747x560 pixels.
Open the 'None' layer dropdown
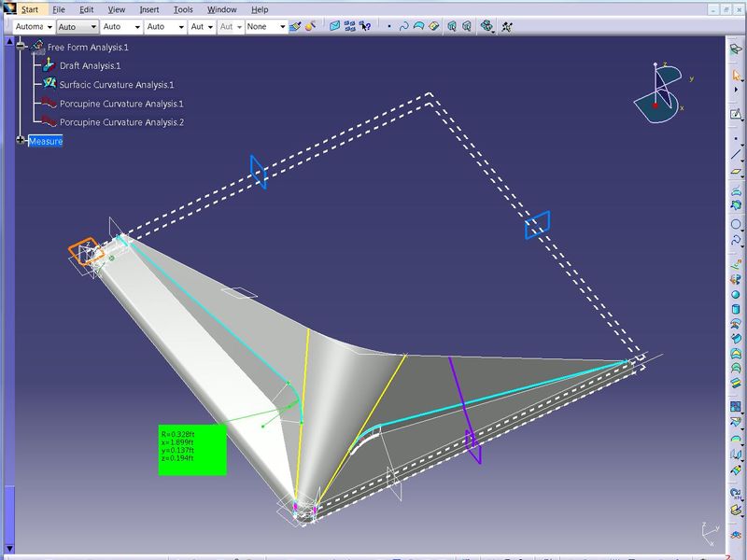coord(266,27)
